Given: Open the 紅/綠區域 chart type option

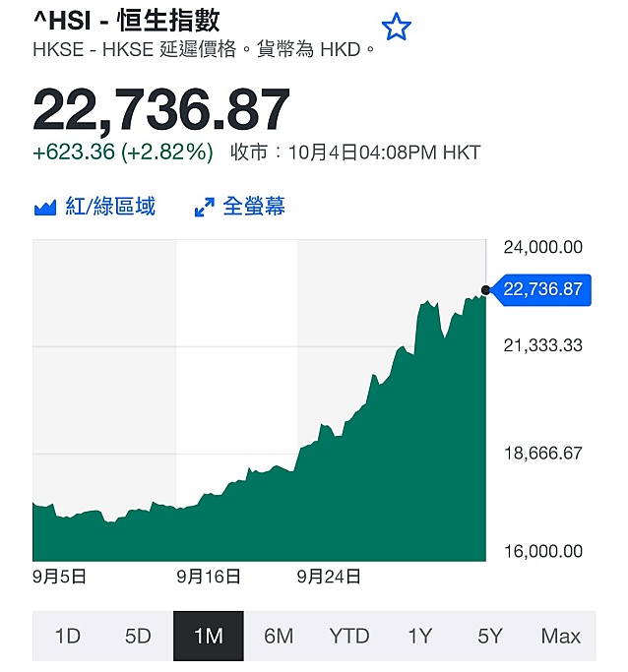Looking at the screenshot, I should click(110, 207).
